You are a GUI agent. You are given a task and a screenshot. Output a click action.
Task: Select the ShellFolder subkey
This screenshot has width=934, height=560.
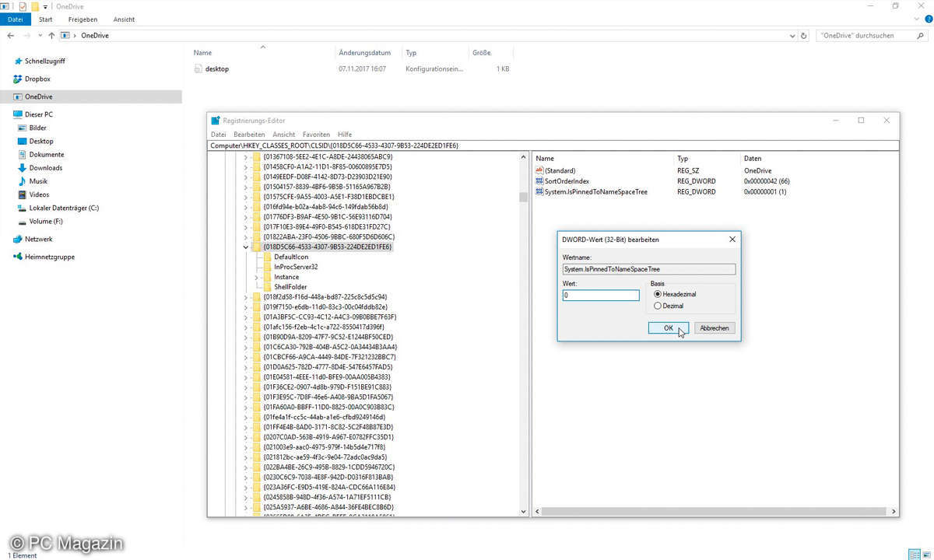[290, 287]
